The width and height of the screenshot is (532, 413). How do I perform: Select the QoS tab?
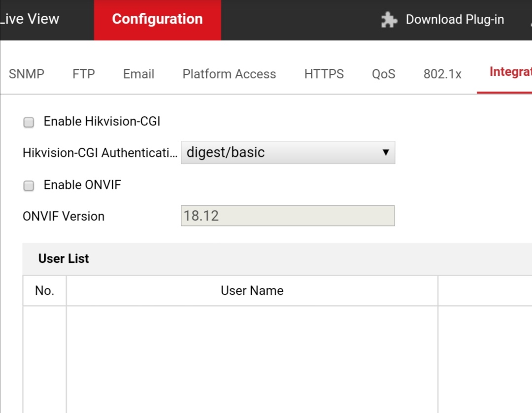[383, 74]
